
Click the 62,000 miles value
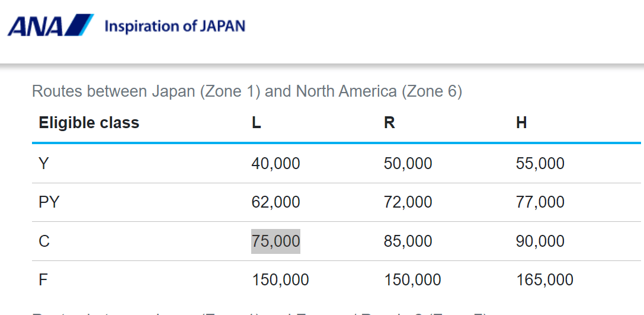click(x=275, y=202)
